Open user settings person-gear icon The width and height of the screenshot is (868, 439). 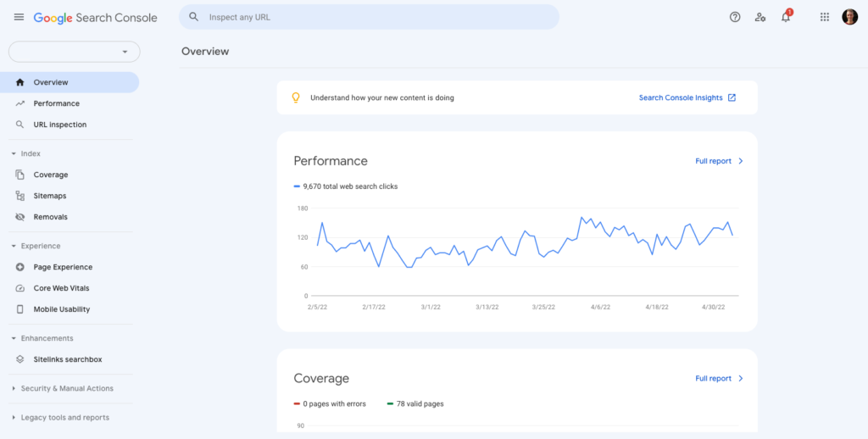coord(760,17)
